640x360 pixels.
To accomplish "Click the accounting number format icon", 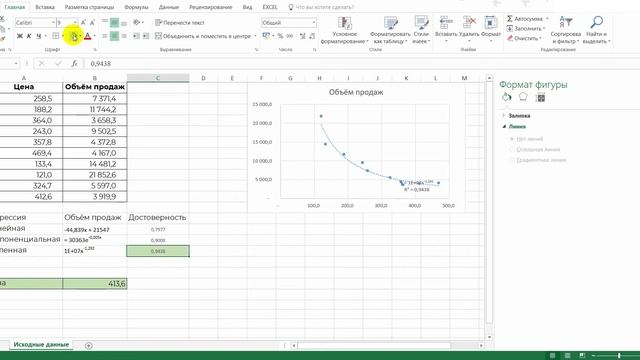I will point(266,36).
